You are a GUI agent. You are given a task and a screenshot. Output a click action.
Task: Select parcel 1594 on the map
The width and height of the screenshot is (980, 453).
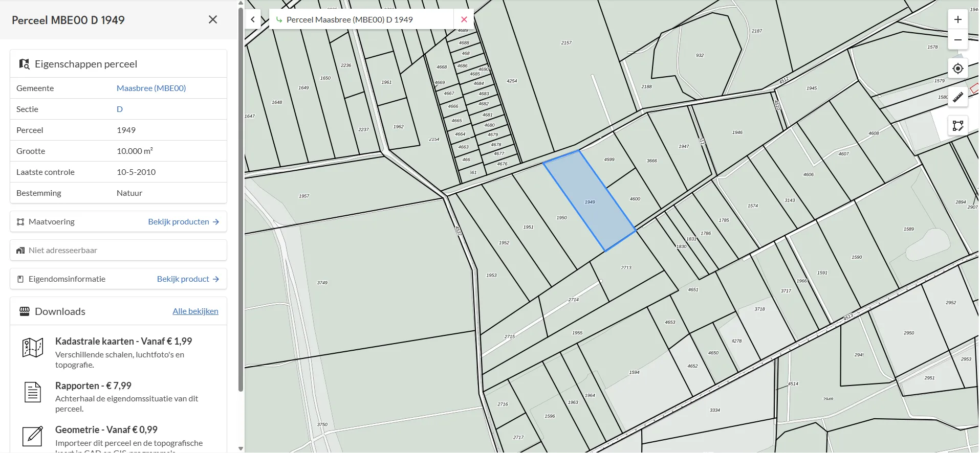[635, 372]
